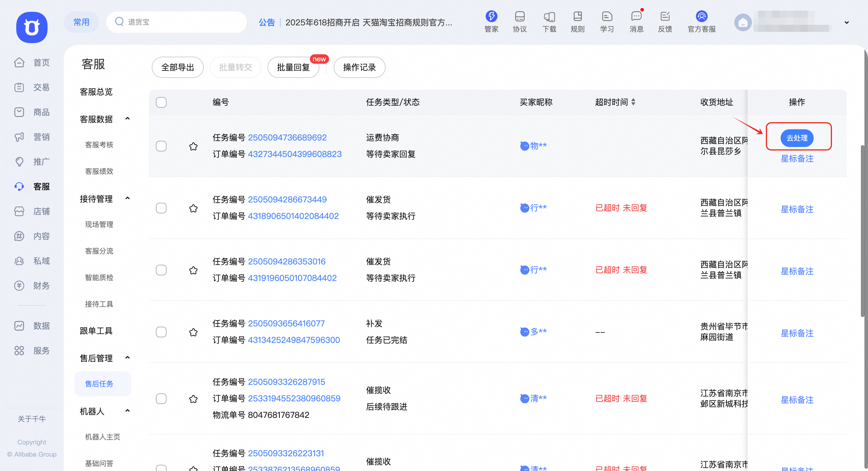The height and width of the screenshot is (471, 868).
Task: Go to 首页 in sidebar
Action: coord(32,62)
